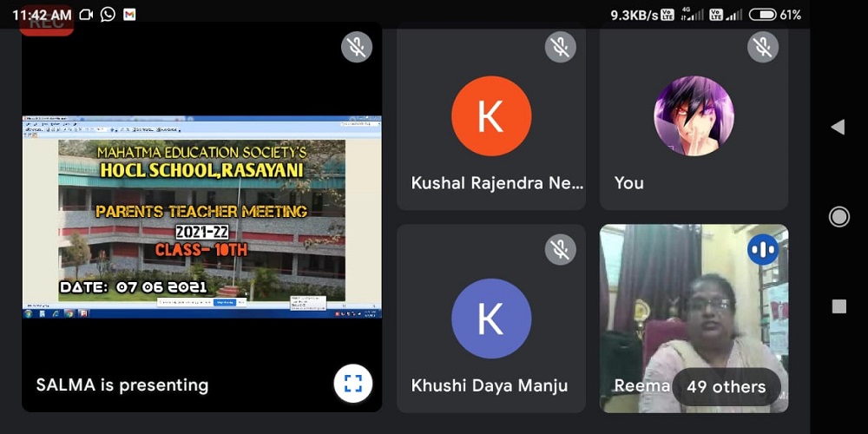Image resolution: width=868 pixels, height=434 pixels.
Task: Tap the Gmail notification icon in the status bar
Action: click(129, 15)
